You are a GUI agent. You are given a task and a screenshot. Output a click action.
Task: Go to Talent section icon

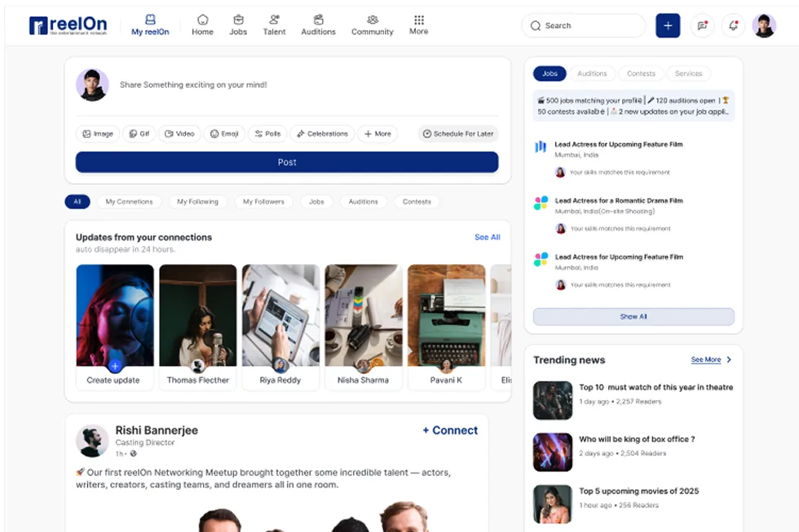click(274, 20)
